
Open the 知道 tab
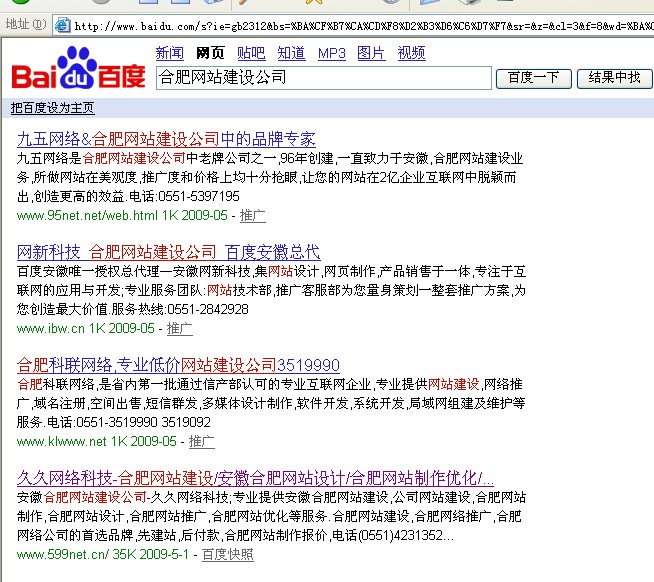(292, 53)
